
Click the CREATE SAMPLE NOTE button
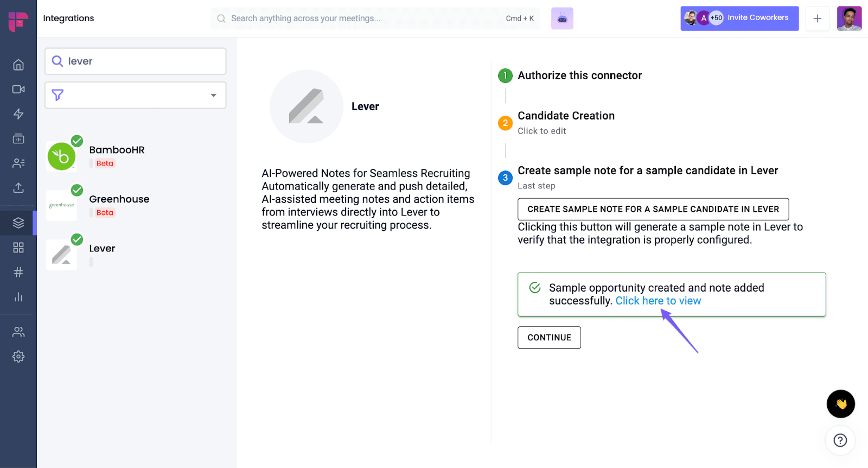coord(653,209)
